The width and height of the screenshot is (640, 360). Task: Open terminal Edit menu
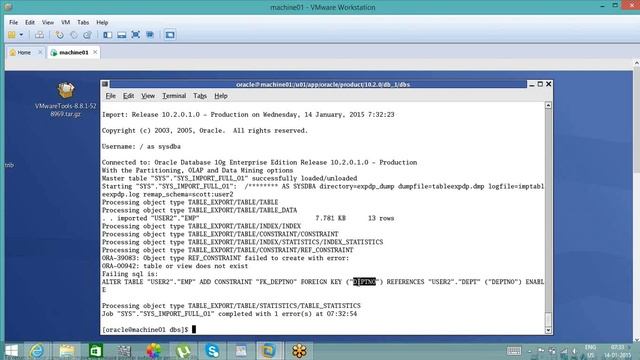(129, 96)
